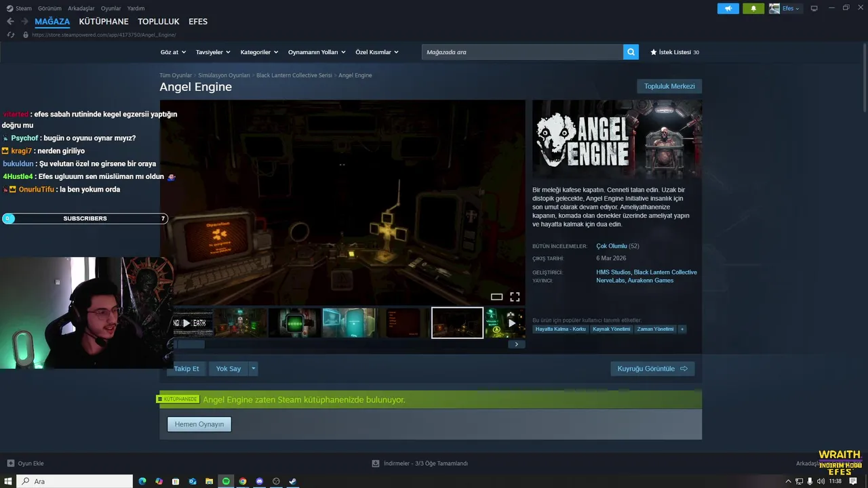This screenshot has width=868, height=488.
Task: Expand the Oynamanın Yolları dropdown
Action: tap(317, 52)
